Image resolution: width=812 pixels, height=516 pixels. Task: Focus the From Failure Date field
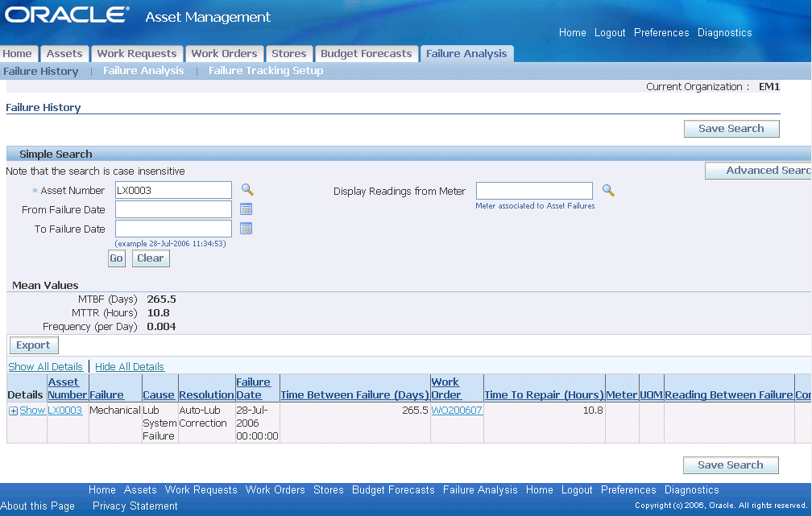tap(173, 209)
